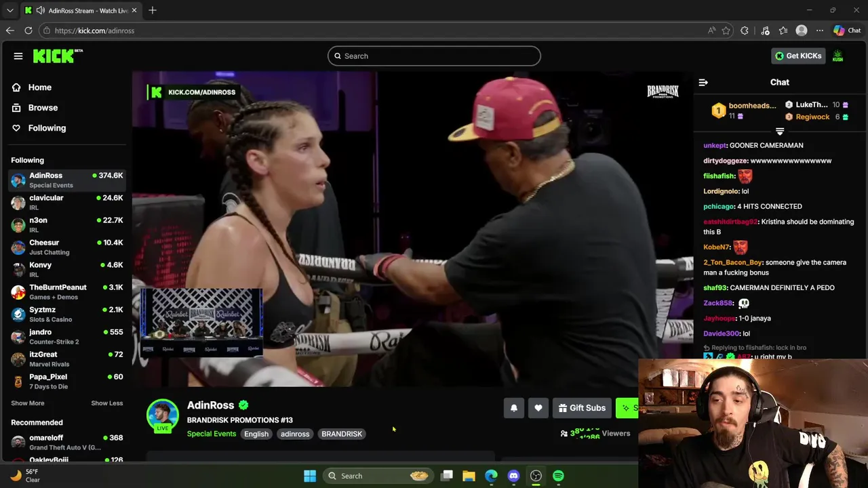The image size is (868, 488).
Task: Open itzGreat channel in Following list
Action: [x=66, y=359]
